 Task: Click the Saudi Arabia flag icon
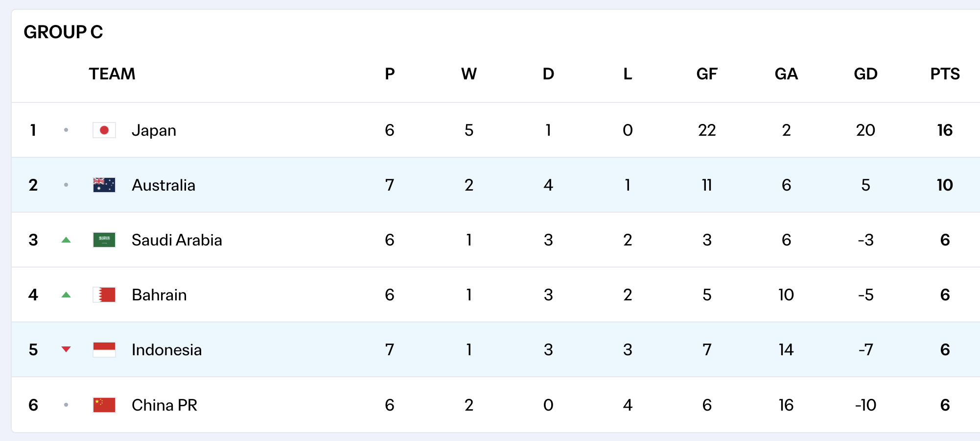104,240
